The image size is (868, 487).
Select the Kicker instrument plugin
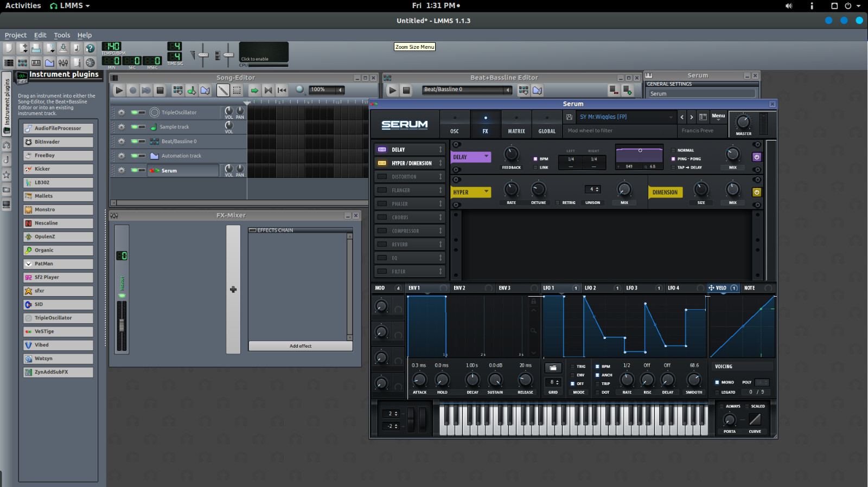58,169
